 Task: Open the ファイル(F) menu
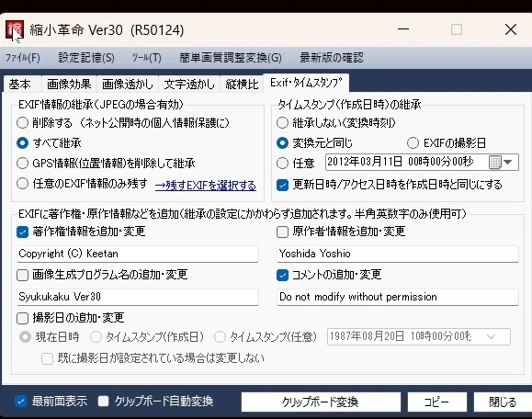coord(22,58)
